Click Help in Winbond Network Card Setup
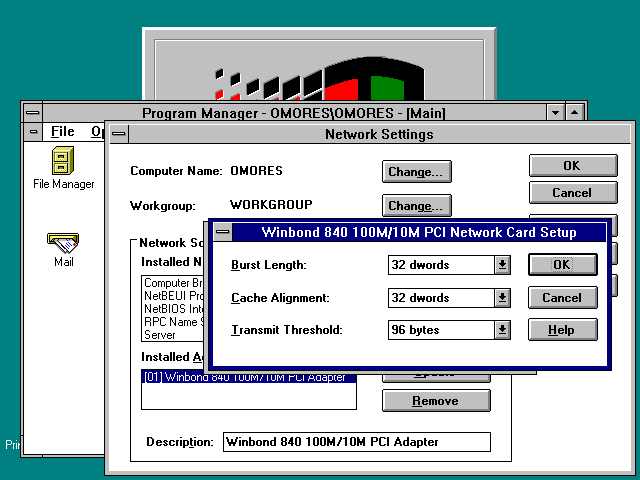The height and width of the screenshot is (480, 640). tap(562, 330)
